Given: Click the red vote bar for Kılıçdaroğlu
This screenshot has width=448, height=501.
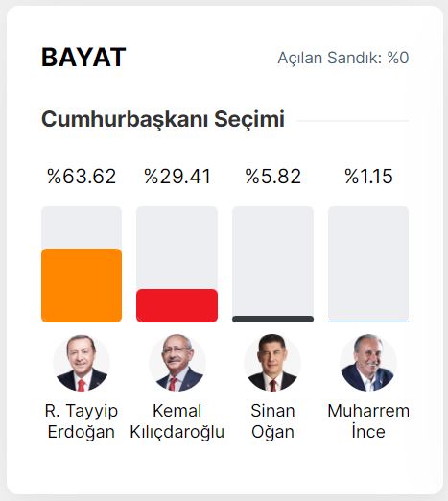Looking at the screenshot, I should click(177, 305).
